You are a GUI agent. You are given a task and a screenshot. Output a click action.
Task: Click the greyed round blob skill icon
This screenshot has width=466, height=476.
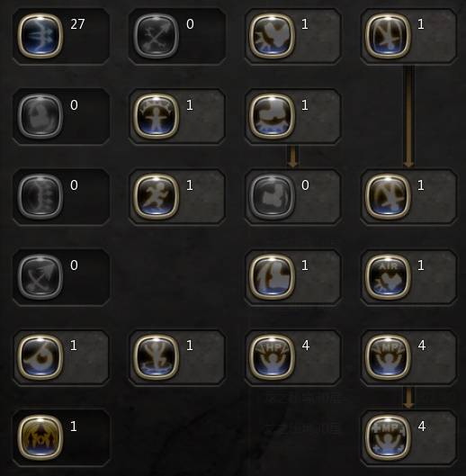(40, 116)
